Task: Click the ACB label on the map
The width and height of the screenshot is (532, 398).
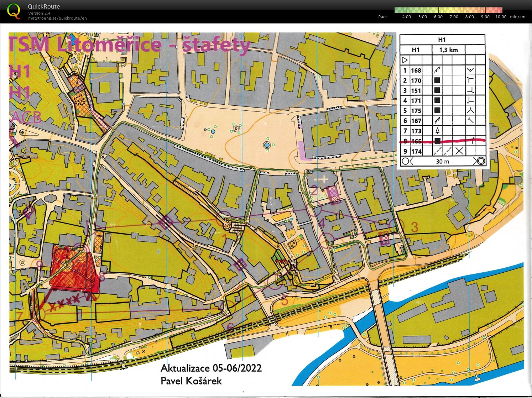Action: point(27,117)
